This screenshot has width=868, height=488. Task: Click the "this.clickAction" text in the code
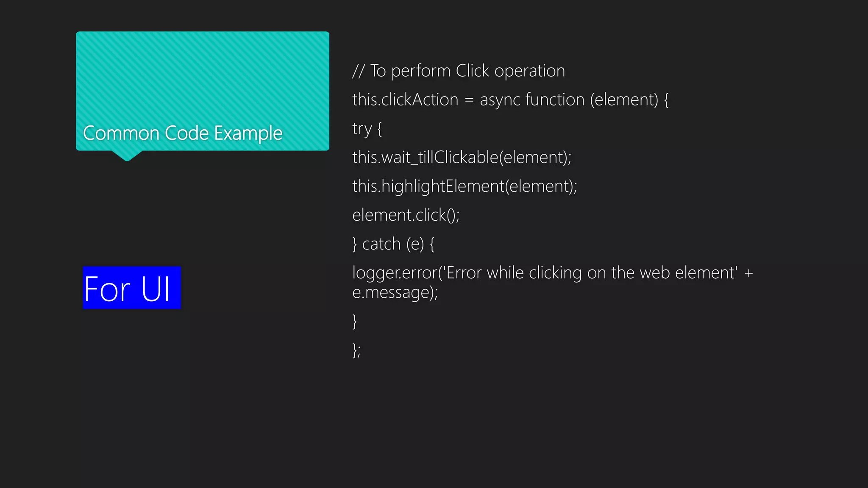pyautogui.click(x=405, y=100)
